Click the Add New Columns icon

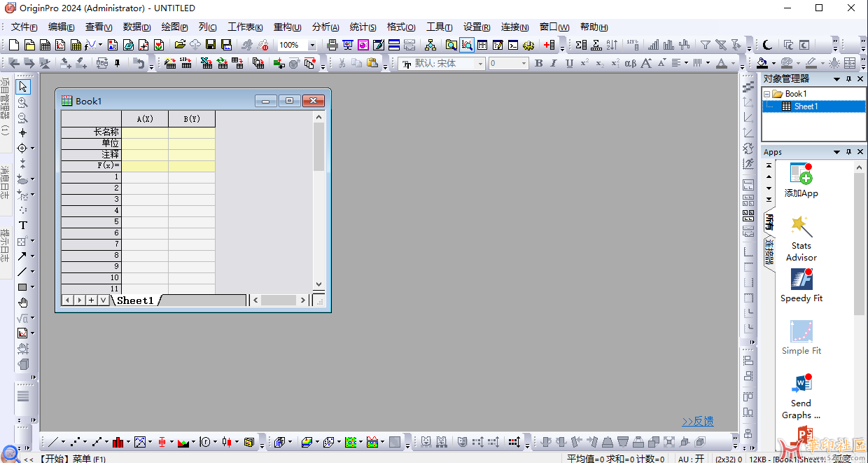click(x=549, y=45)
